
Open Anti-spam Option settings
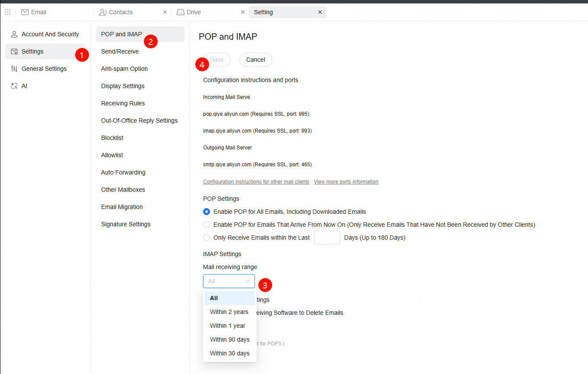pos(140,69)
